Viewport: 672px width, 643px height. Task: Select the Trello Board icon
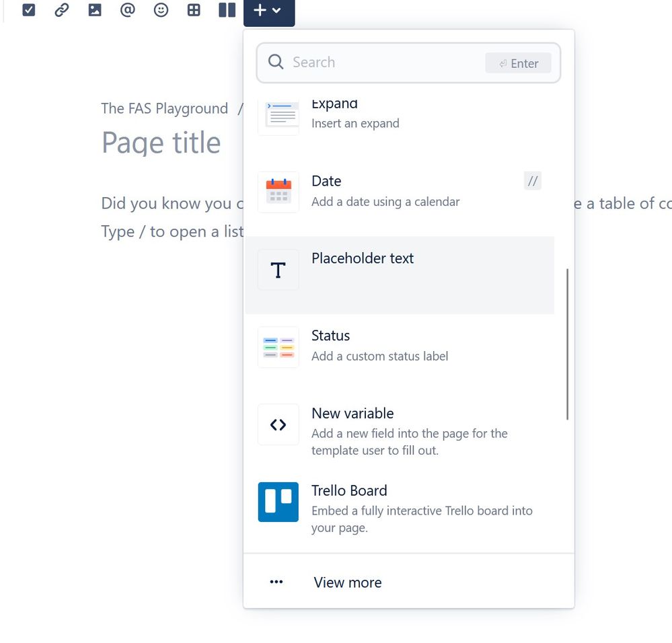coord(278,502)
